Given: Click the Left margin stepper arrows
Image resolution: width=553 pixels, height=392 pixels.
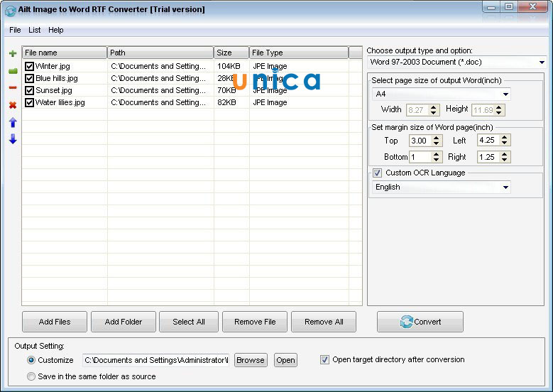Looking at the screenshot, I should (504, 140).
